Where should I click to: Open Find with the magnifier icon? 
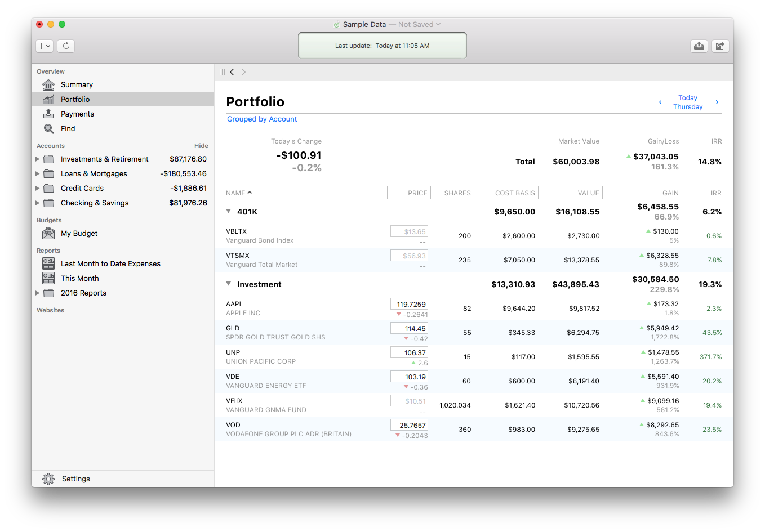point(48,128)
